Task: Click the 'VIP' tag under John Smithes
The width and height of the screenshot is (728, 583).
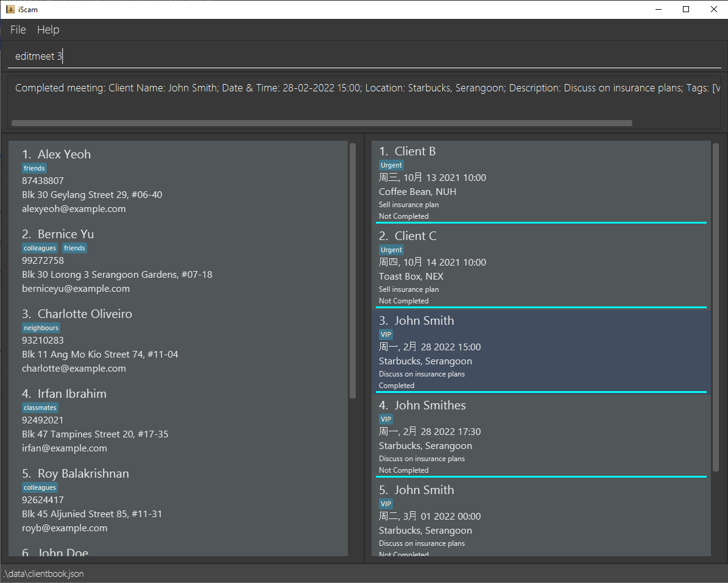Action: click(x=386, y=419)
